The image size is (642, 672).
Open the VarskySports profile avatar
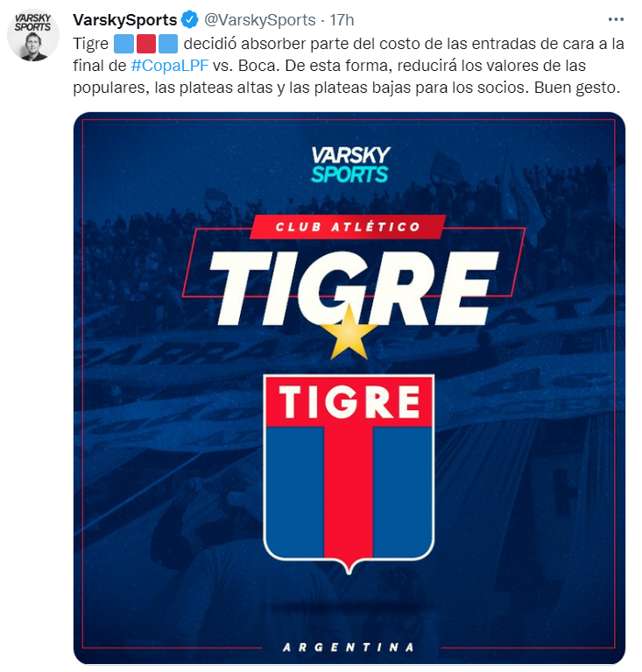(33, 35)
